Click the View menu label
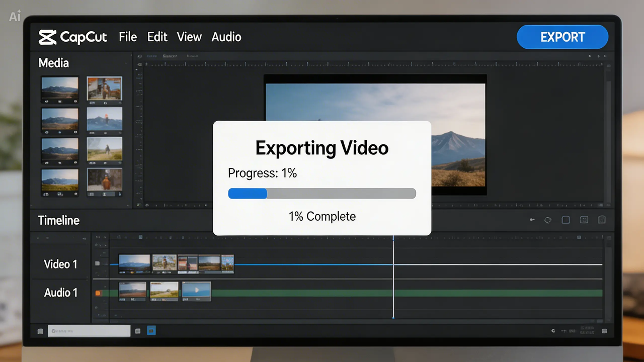The image size is (644, 362). click(189, 37)
